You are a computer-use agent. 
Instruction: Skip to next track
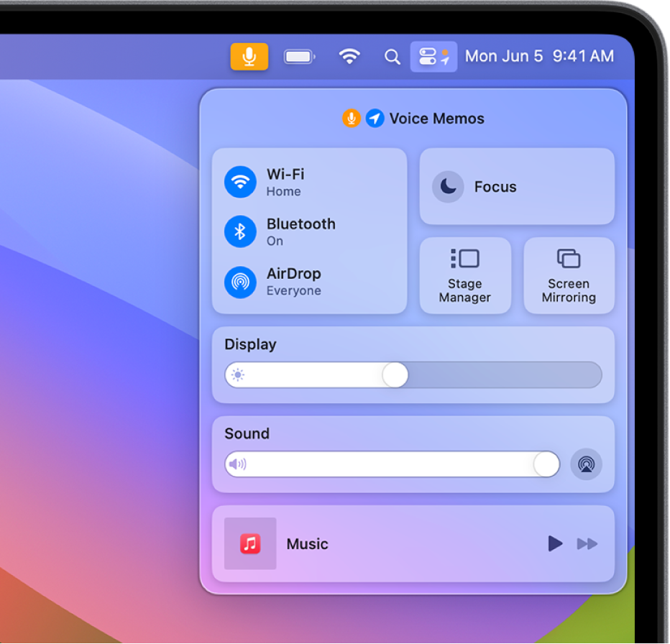tap(587, 544)
